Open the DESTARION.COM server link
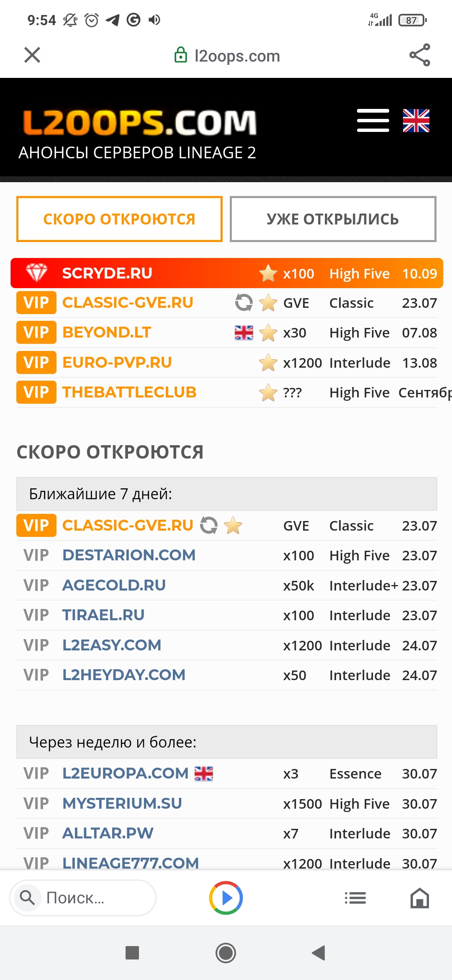Screen dimensions: 452x980 [x=129, y=555]
